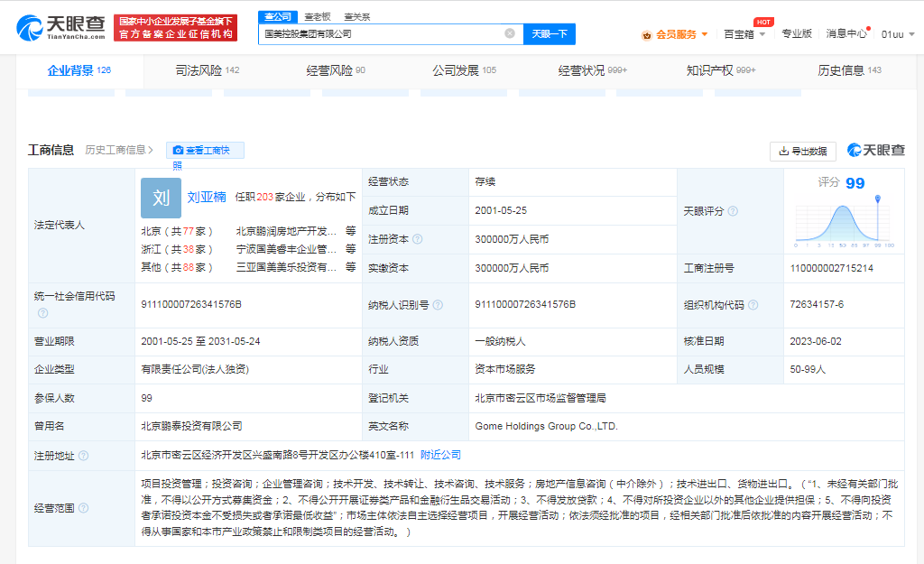This screenshot has width=924, height=564.
Task: Switch to 经营状况 tab
Action: [x=593, y=70]
